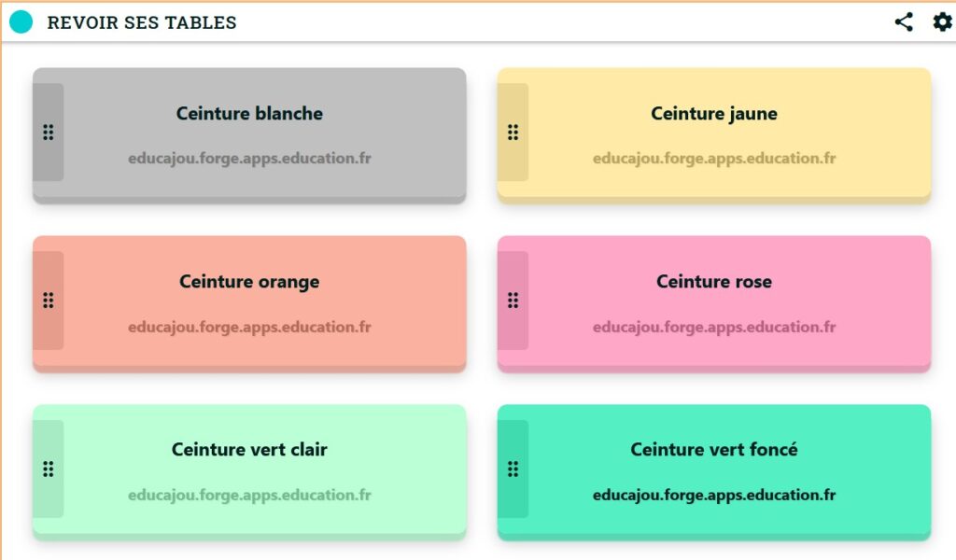This screenshot has width=956, height=560.
Task: Click the URL under Ceinture jaune
Action: click(714, 159)
